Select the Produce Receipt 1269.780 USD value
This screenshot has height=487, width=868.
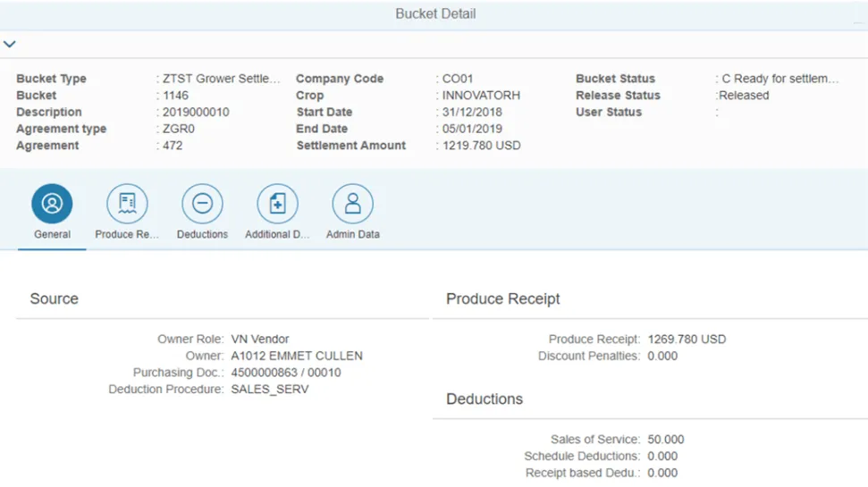[687, 340]
